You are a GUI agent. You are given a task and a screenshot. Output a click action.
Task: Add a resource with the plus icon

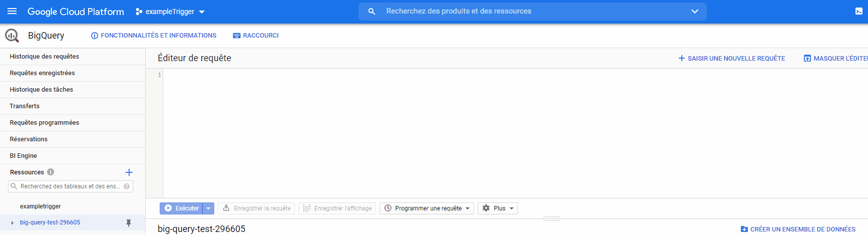coord(129,172)
